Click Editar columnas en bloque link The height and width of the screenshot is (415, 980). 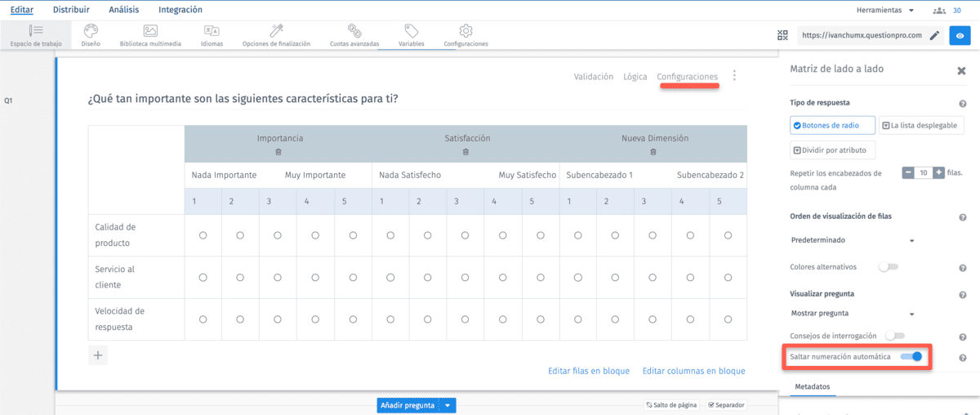click(694, 371)
